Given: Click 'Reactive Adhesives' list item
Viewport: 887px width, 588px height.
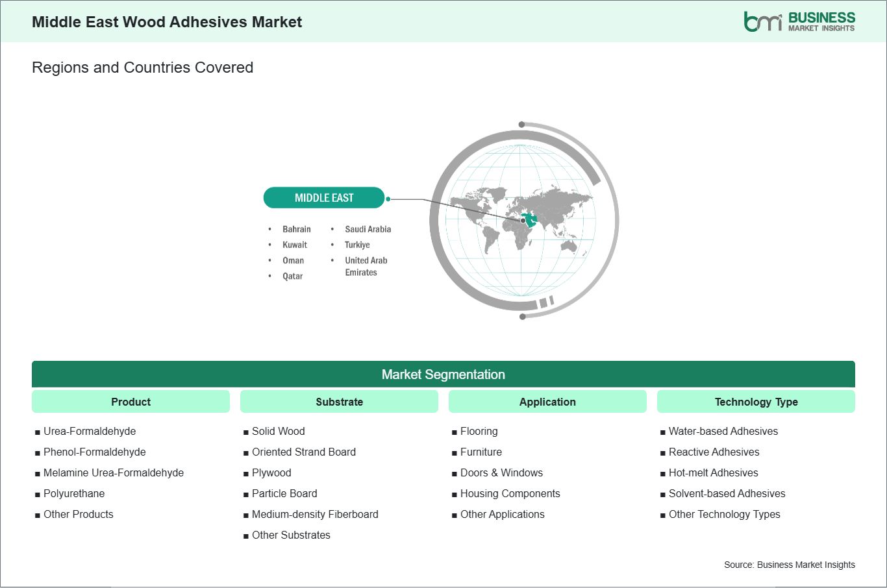Looking at the screenshot, I should click(714, 452).
